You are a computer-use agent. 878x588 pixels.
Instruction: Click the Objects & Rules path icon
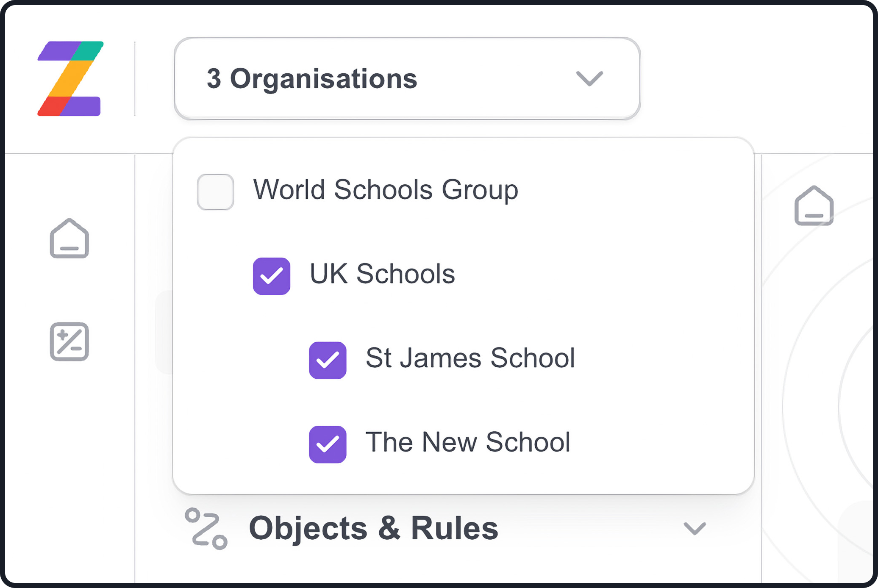(206, 528)
